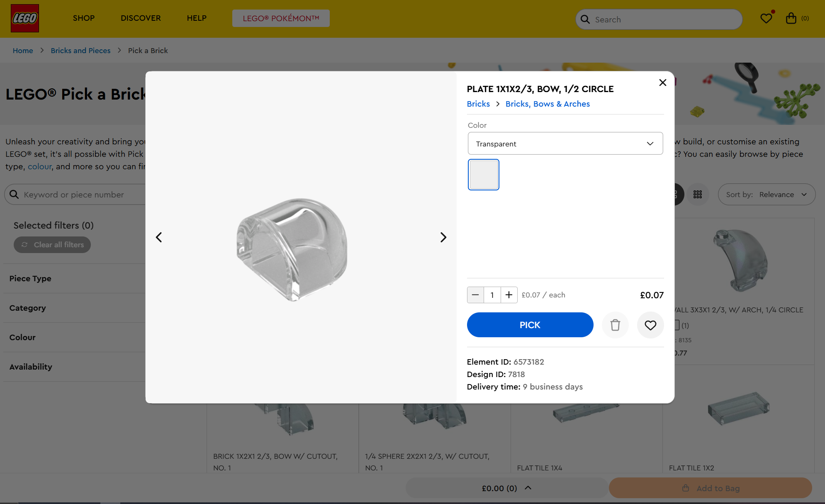The height and width of the screenshot is (504, 825).
Task: Decrease quantity with minus button
Action: pyautogui.click(x=475, y=295)
